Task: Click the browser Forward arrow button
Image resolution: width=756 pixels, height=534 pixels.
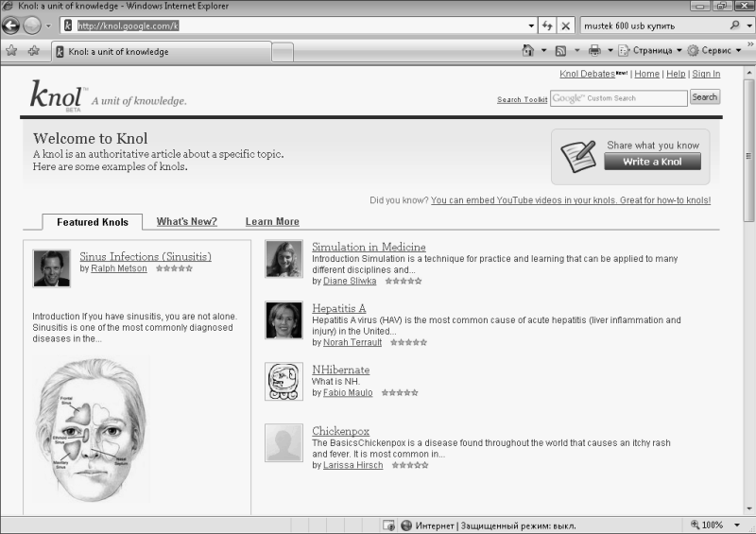Action: [x=32, y=26]
